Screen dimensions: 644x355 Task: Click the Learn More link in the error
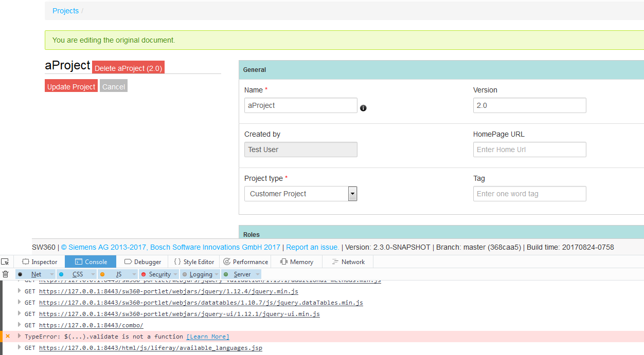208,337
